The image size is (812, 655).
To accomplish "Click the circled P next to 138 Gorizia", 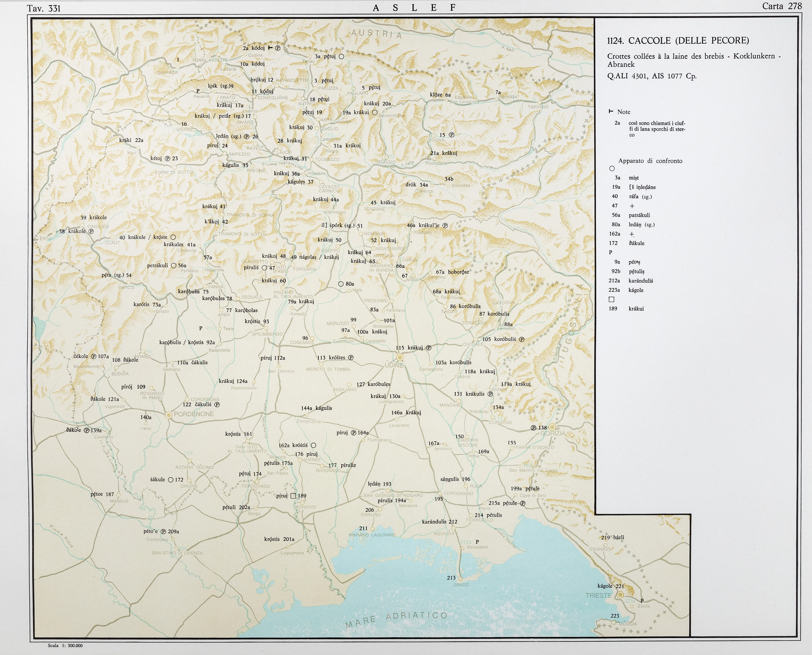I will (533, 428).
